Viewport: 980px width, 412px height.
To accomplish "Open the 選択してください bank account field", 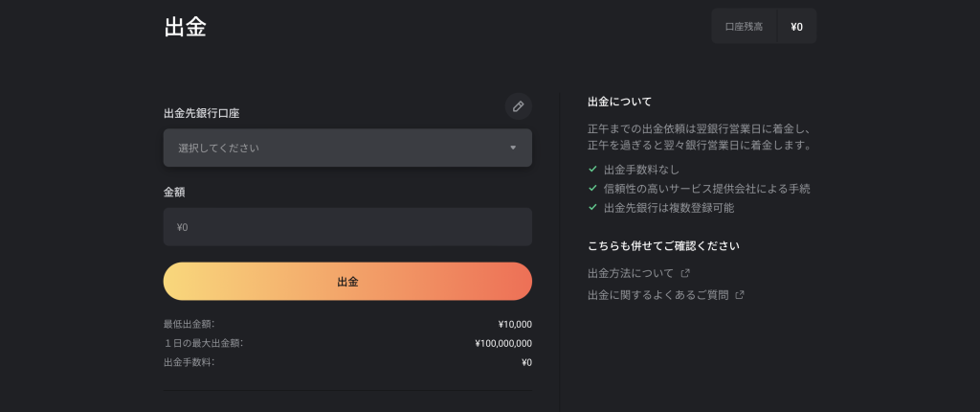I will pos(335,148).
